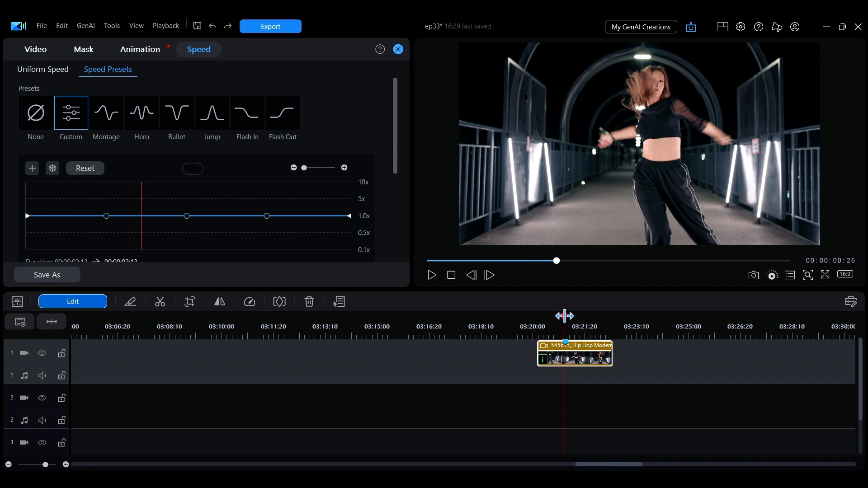This screenshot has width=868, height=488.
Task: Open the more timeline tools menu
Action: coord(339,302)
